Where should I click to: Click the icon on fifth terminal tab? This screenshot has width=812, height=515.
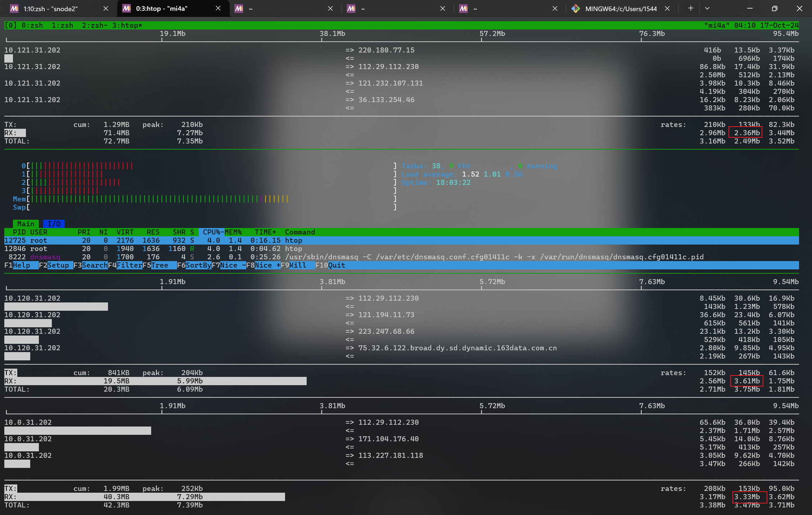tap(463, 9)
